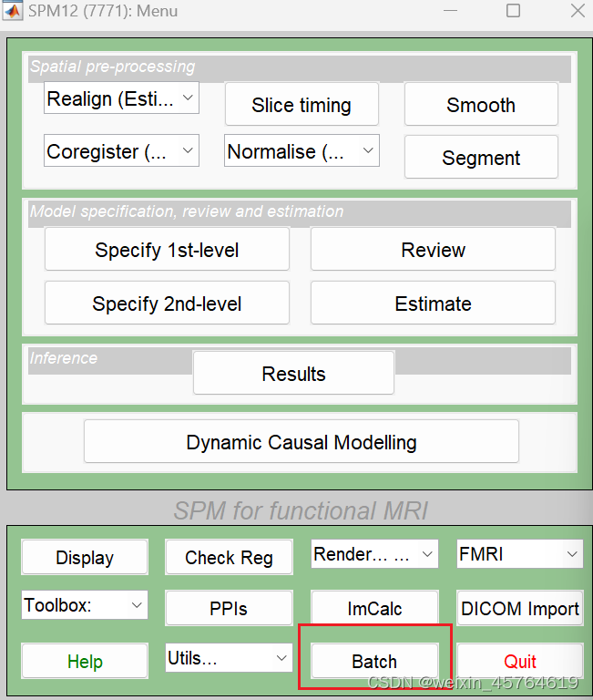Viewport: 593px width, 700px height.
Task: Click the Estimate button
Action: coord(433,303)
